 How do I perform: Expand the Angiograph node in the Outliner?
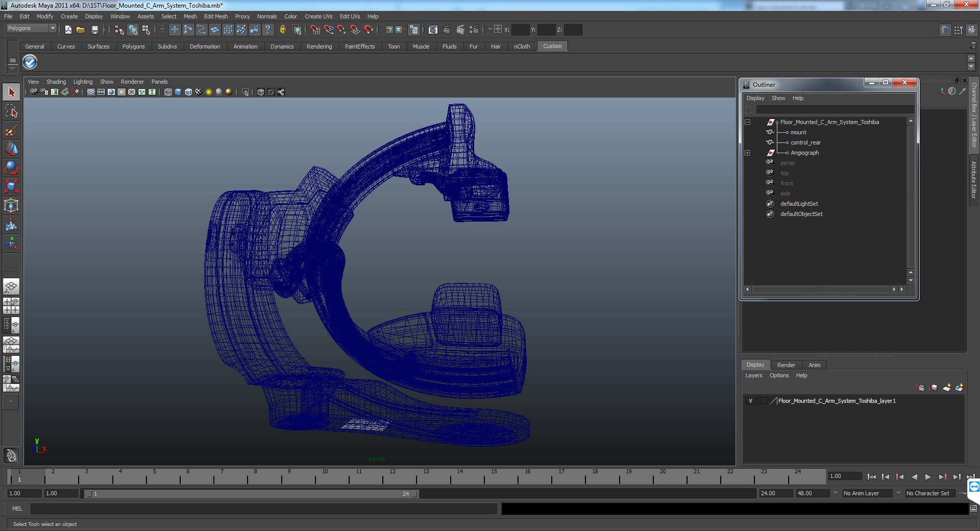[x=748, y=153]
